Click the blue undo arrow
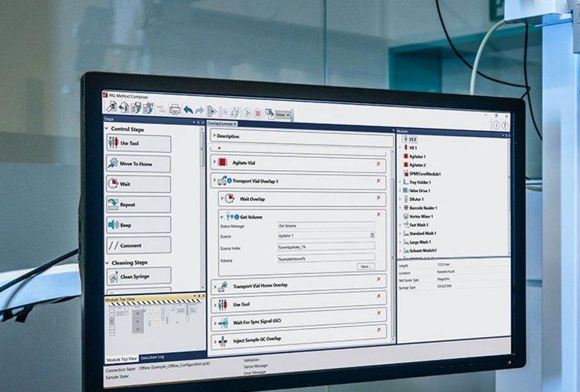580x392 pixels. pos(188,110)
